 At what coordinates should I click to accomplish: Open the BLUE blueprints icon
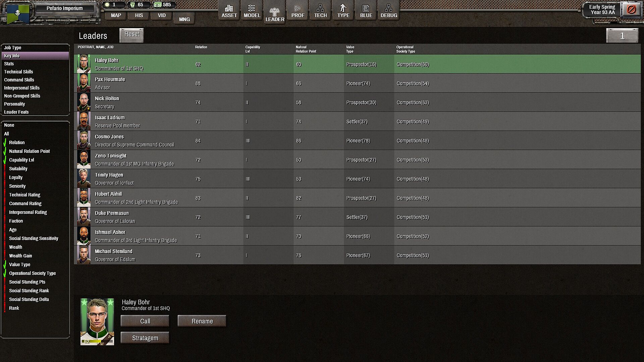point(366,11)
